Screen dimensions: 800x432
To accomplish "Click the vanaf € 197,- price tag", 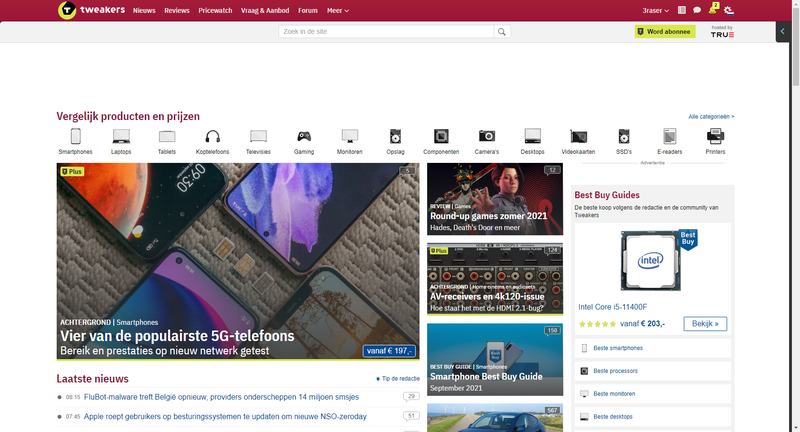I will pyautogui.click(x=389, y=351).
